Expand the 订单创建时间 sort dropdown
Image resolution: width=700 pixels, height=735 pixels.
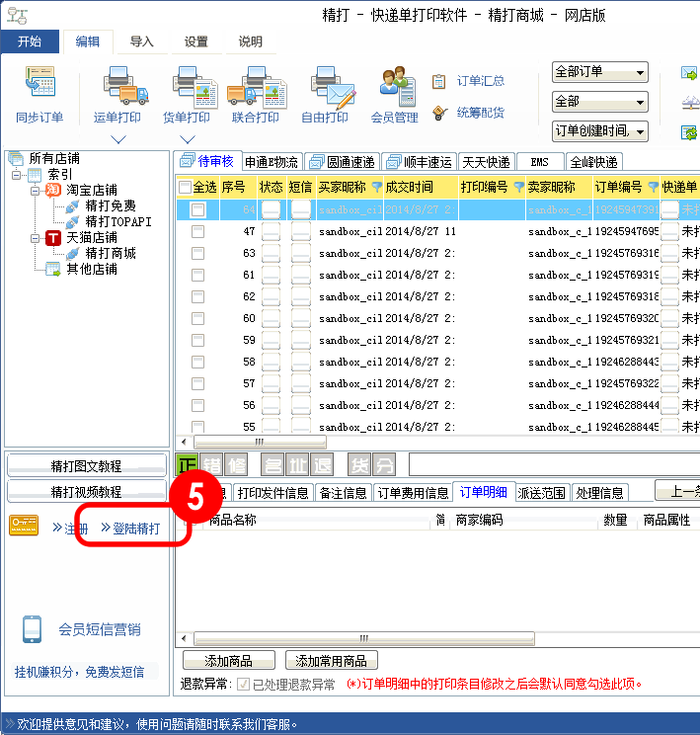click(x=599, y=131)
